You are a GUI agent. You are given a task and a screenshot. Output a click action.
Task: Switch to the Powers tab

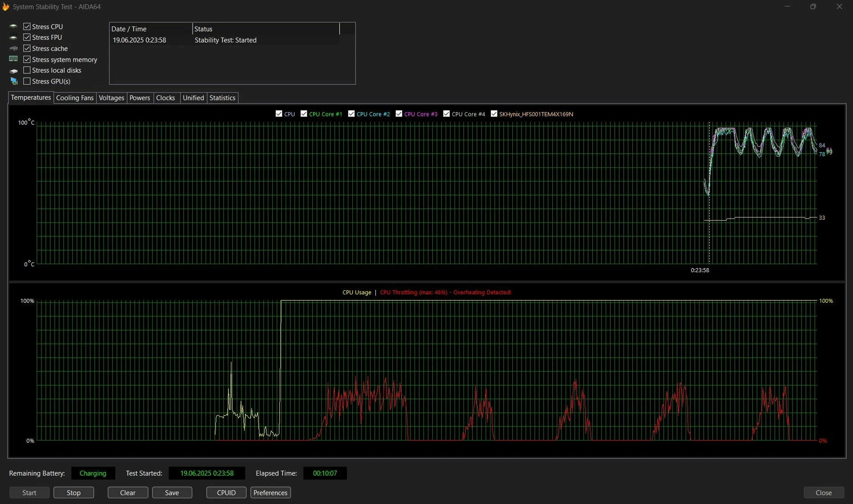click(140, 98)
